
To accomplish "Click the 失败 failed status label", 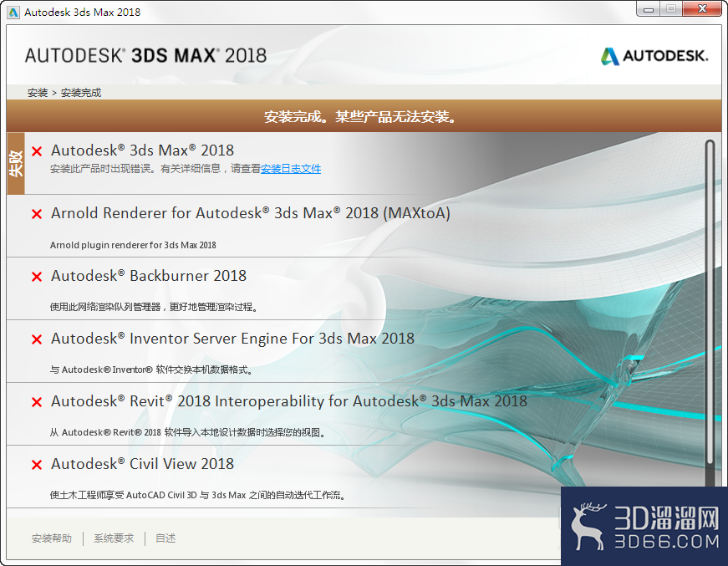I will click(x=16, y=163).
